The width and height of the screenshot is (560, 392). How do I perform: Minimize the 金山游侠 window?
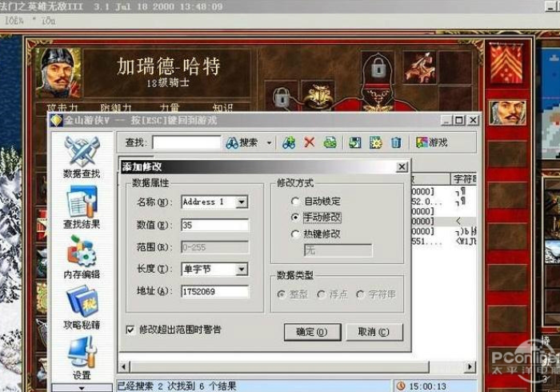(x=446, y=120)
